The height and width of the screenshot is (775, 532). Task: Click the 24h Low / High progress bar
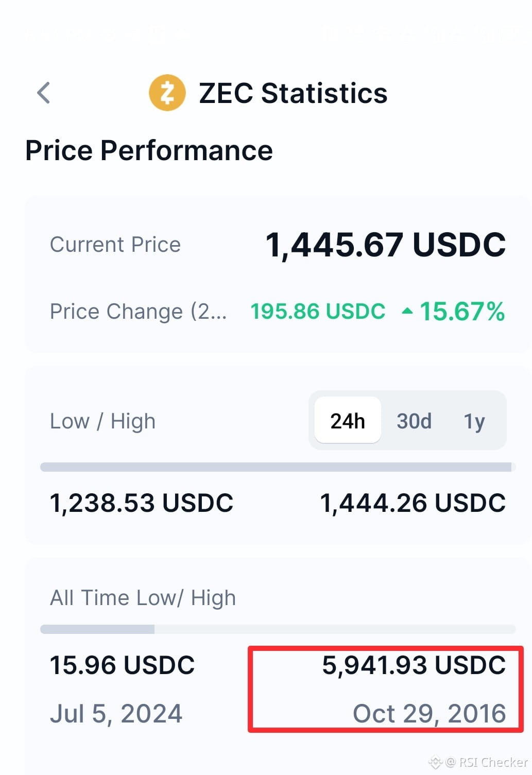(x=278, y=467)
